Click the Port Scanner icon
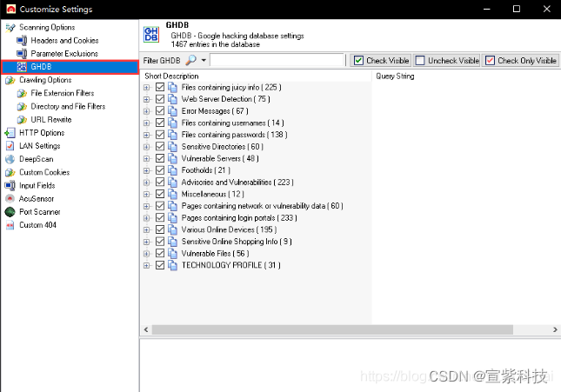The width and height of the screenshot is (561, 392). click(10, 212)
